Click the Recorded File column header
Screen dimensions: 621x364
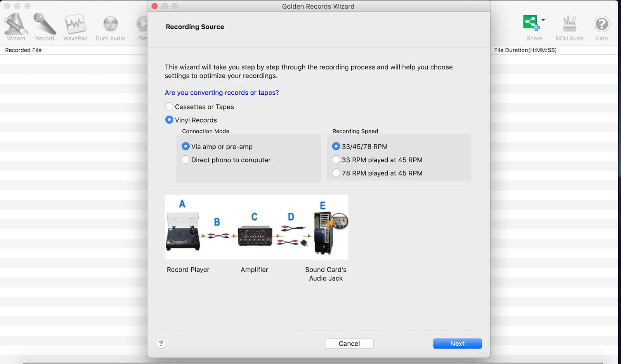click(23, 50)
